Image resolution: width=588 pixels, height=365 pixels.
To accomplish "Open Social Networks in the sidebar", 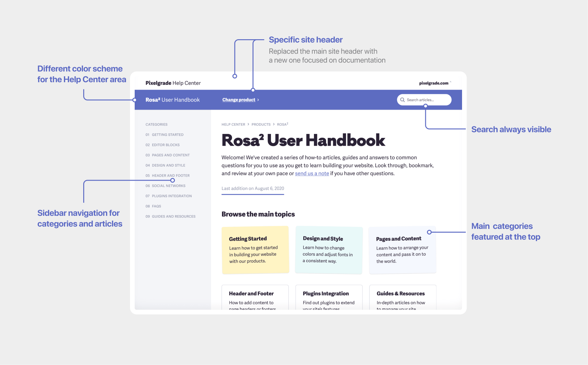I will (165, 186).
